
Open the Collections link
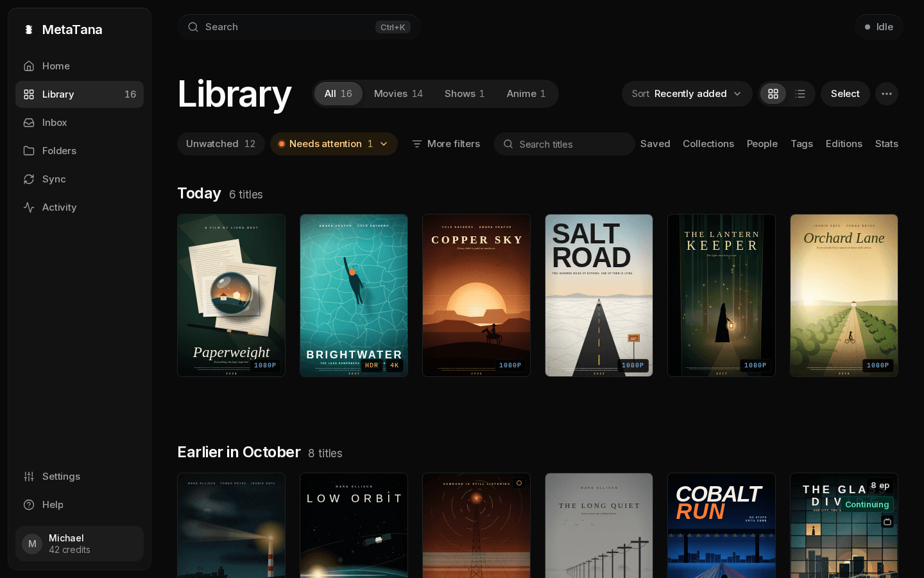coord(708,144)
